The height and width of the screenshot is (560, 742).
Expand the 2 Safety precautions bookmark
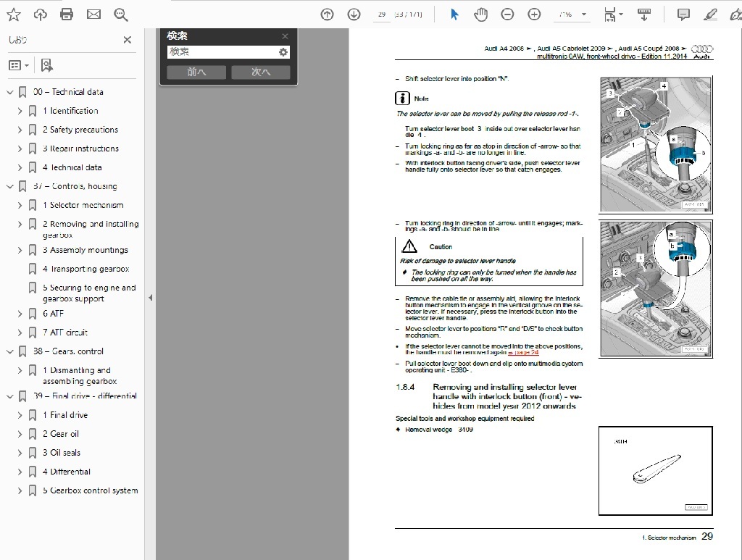click(20, 130)
